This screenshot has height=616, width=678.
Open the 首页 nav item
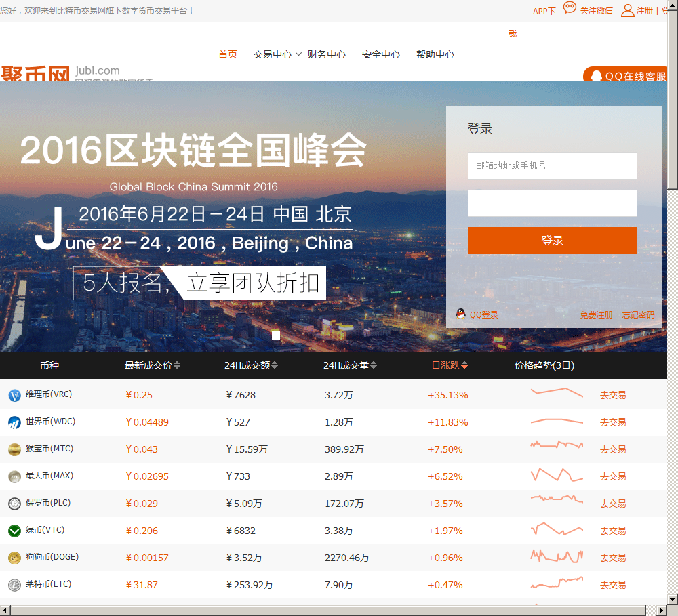click(x=228, y=54)
